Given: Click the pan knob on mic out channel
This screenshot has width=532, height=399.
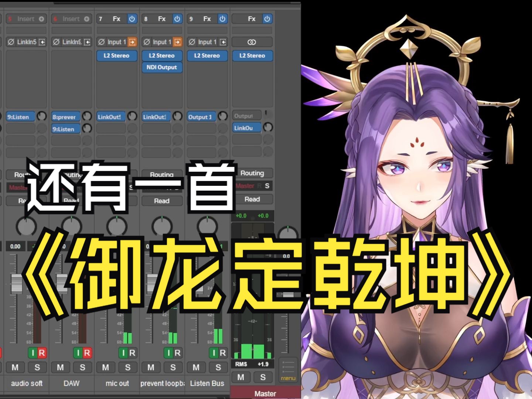Looking at the screenshot, I should (x=117, y=226).
